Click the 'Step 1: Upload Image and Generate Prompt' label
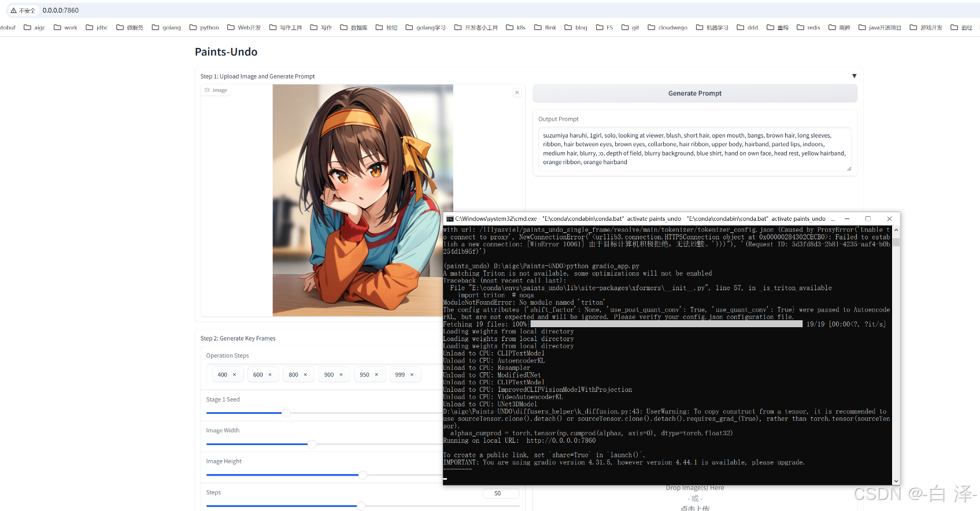980x511 pixels. (x=257, y=76)
